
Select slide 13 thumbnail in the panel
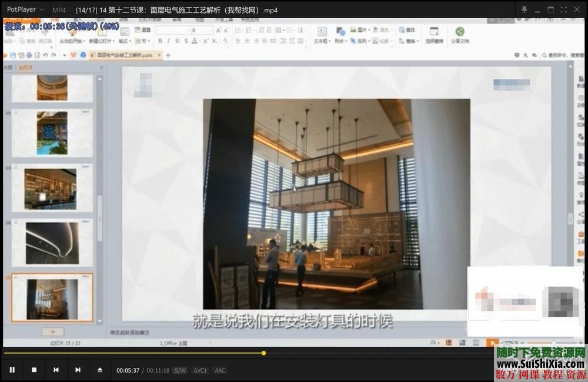pos(51,188)
